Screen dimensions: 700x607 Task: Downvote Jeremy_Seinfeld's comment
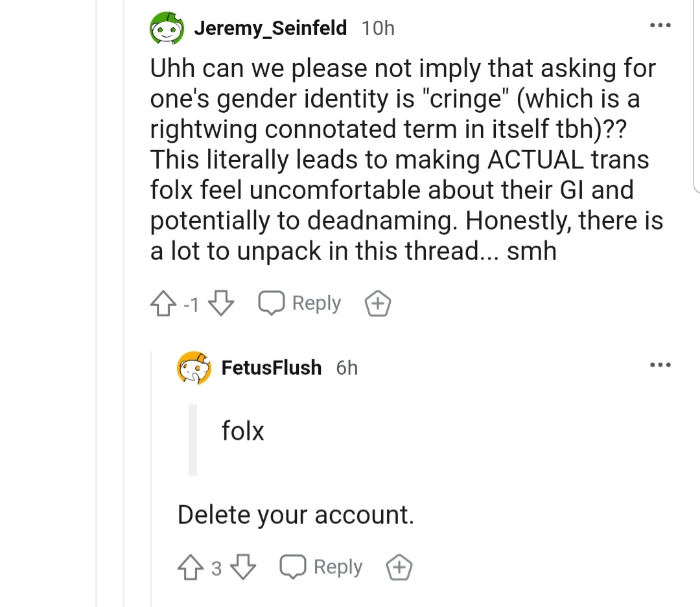point(222,303)
